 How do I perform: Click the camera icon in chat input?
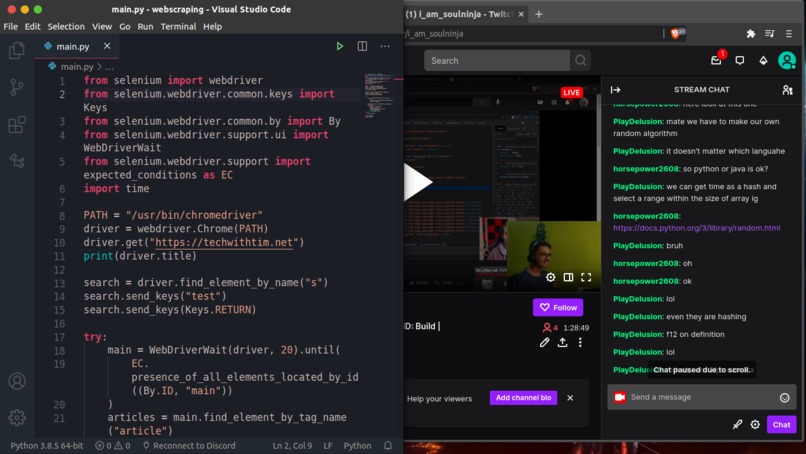[x=620, y=397]
